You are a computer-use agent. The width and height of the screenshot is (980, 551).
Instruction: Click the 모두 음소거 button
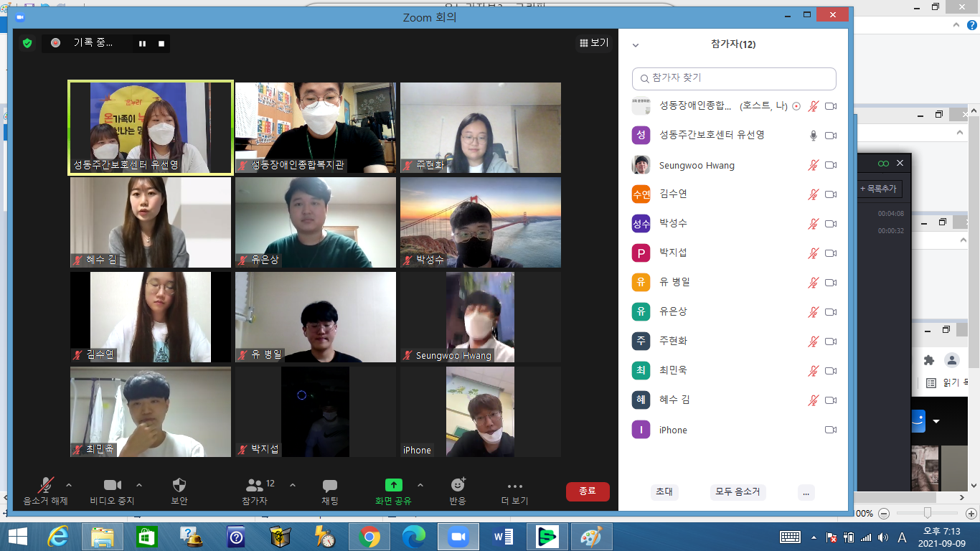tap(738, 492)
